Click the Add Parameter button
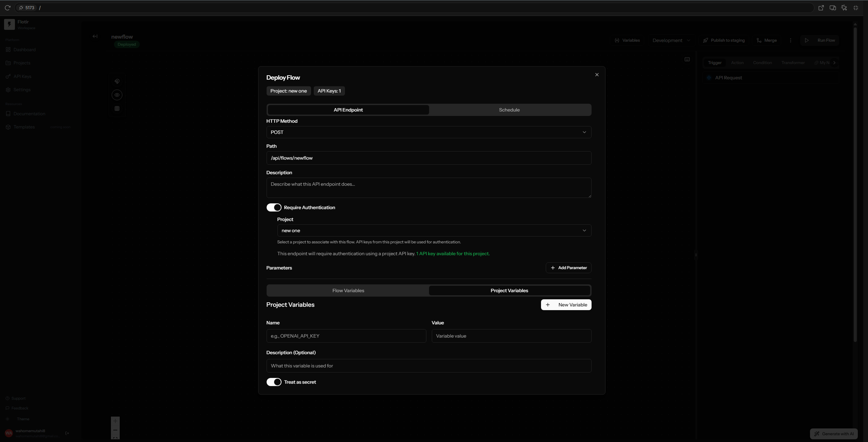868x442 pixels. [x=568, y=268]
